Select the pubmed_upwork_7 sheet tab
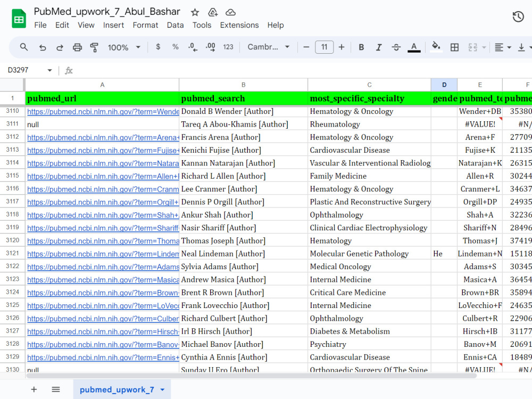The width and height of the screenshot is (532, 399). (117, 389)
